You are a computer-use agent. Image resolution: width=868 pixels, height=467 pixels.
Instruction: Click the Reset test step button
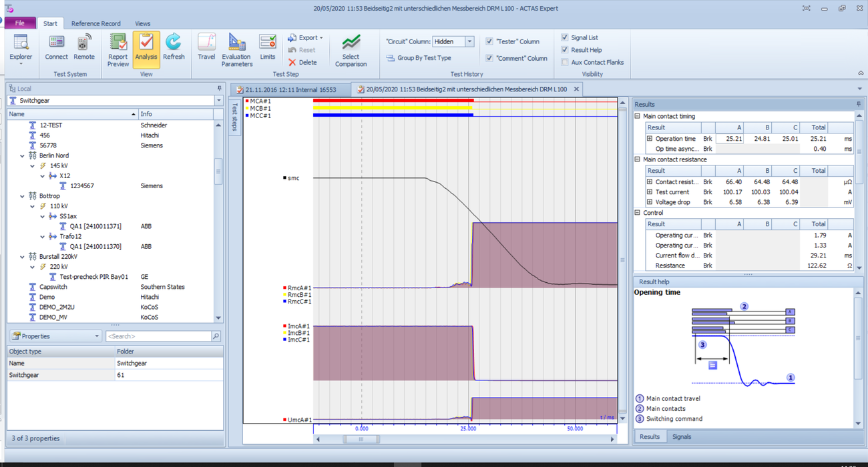pos(302,50)
